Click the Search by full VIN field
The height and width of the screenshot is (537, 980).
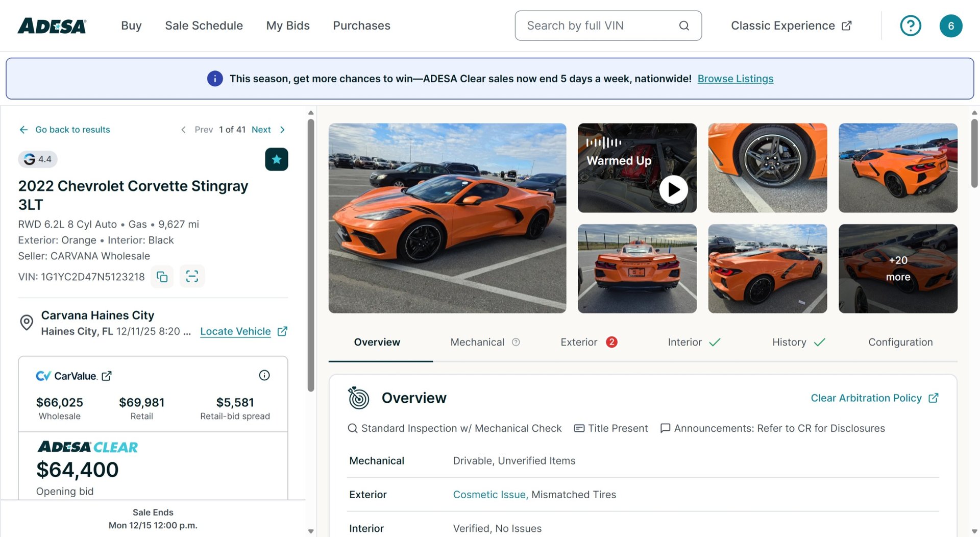coord(587,25)
